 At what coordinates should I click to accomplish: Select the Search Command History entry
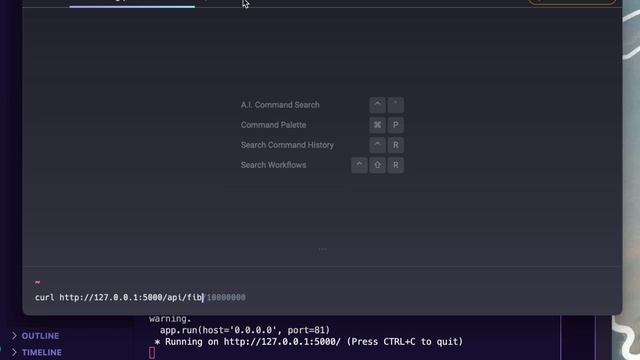coord(322,145)
